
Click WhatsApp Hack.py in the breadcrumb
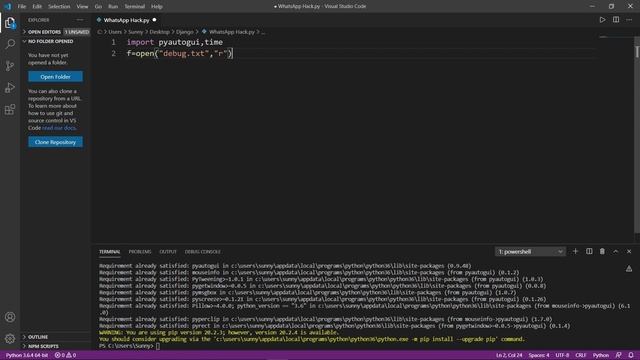coord(231,32)
